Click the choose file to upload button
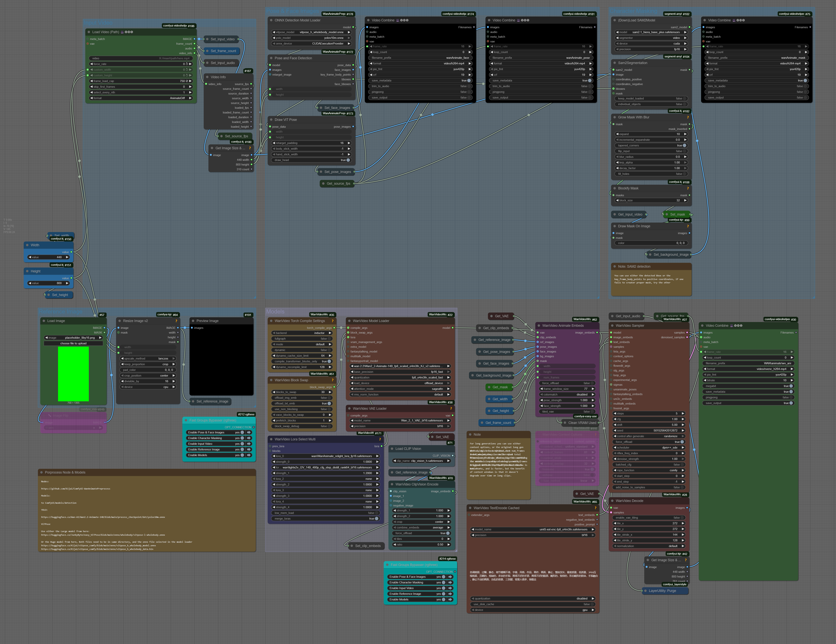The image size is (836, 644). pyautogui.click(x=74, y=344)
